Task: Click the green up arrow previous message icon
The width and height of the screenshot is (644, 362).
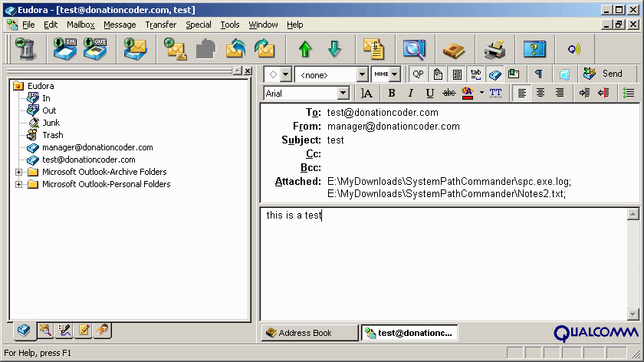Action: (x=305, y=49)
